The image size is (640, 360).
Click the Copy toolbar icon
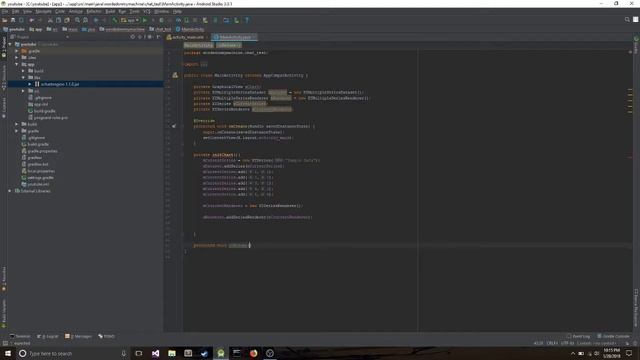click(x=58, y=20)
